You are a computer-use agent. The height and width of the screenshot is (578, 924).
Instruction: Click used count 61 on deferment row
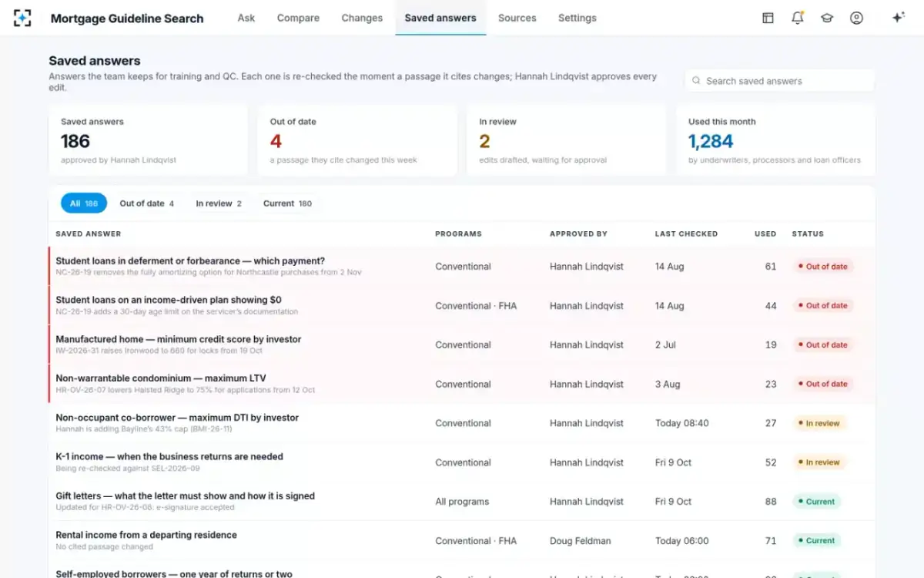click(x=771, y=267)
